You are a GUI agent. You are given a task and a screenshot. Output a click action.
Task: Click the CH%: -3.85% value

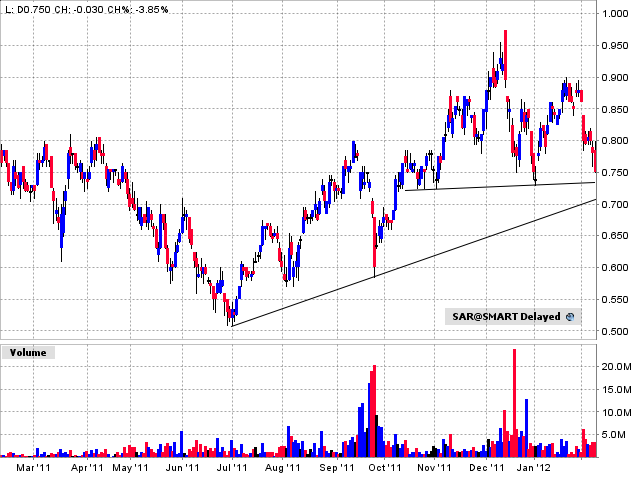pyautogui.click(x=138, y=9)
